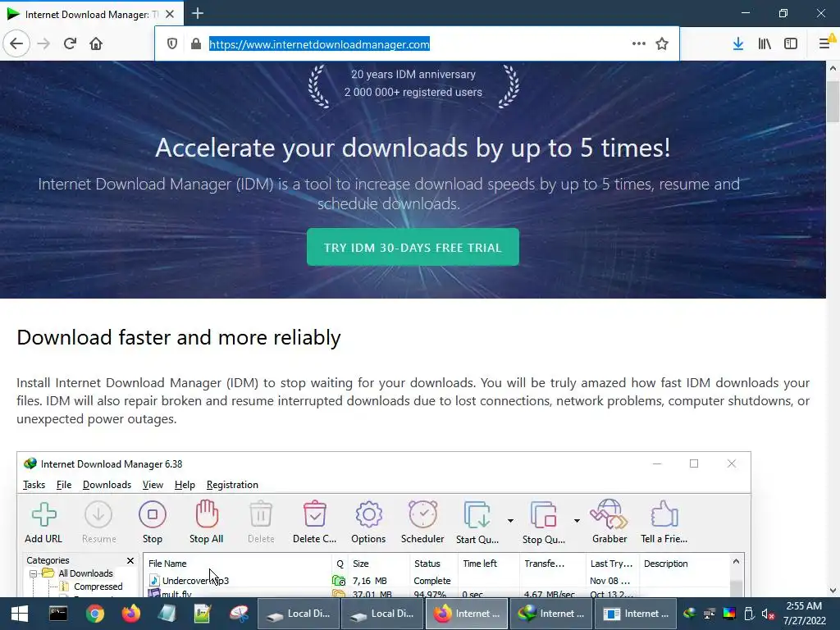Image resolution: width=840 pixels, height=630 pixels.
Task: Open Registration menu in IDM screenshot
Action: click(232, 485)
